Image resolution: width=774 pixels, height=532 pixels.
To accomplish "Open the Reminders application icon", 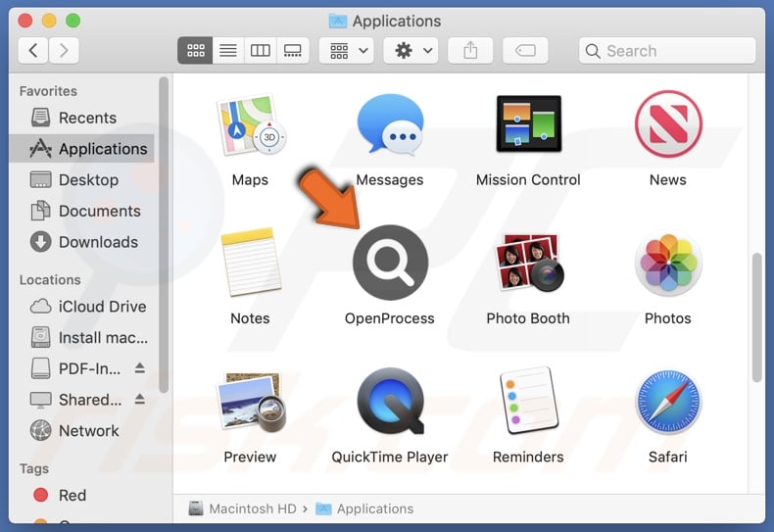I will click(x=529, y=401).
